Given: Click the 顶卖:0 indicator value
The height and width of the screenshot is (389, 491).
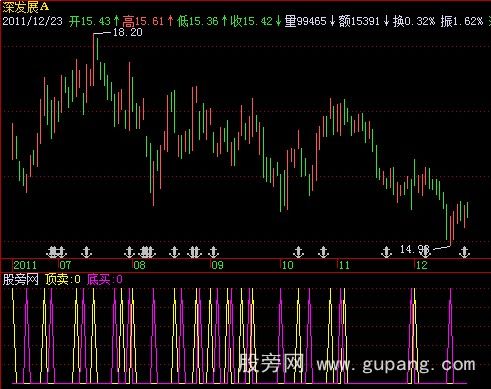Looking at the screenshot, I should (63, 279).
